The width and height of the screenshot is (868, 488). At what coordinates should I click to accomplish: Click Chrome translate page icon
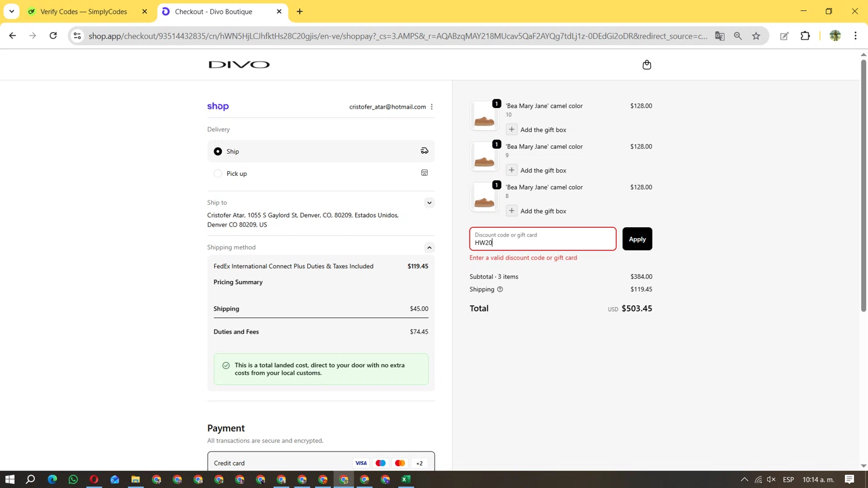[720, 36]
